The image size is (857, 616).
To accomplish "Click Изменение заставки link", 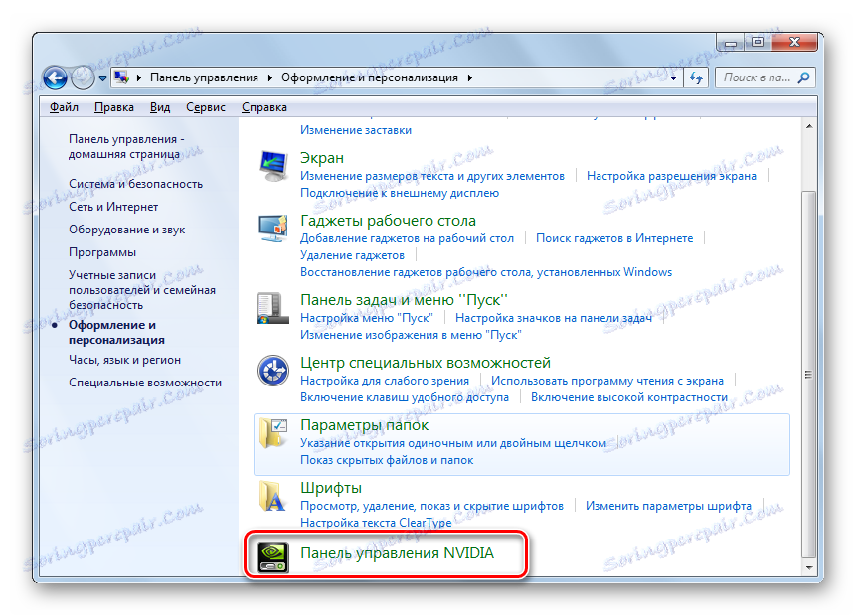I will 356,130.
